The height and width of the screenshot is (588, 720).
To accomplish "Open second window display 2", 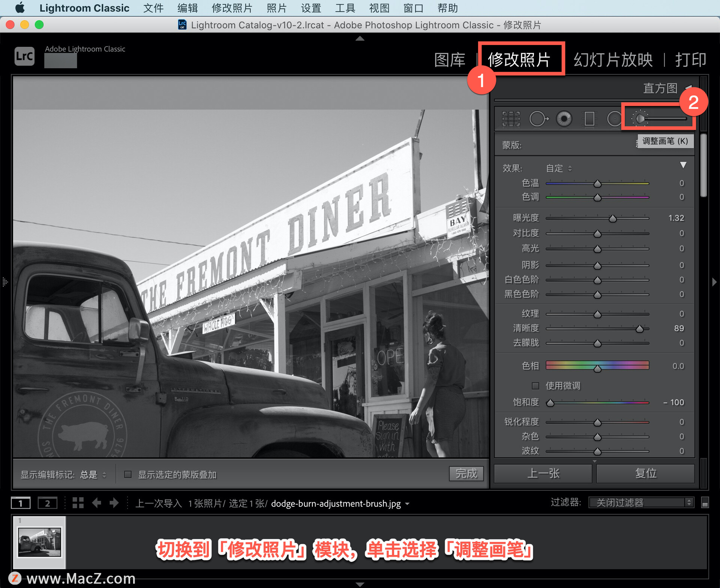I will tap(47, 503).
